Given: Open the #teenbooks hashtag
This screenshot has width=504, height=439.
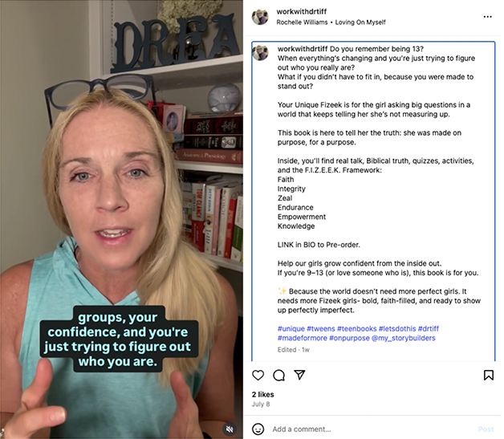Looking at the screenshot, I should tap(357, 329).
